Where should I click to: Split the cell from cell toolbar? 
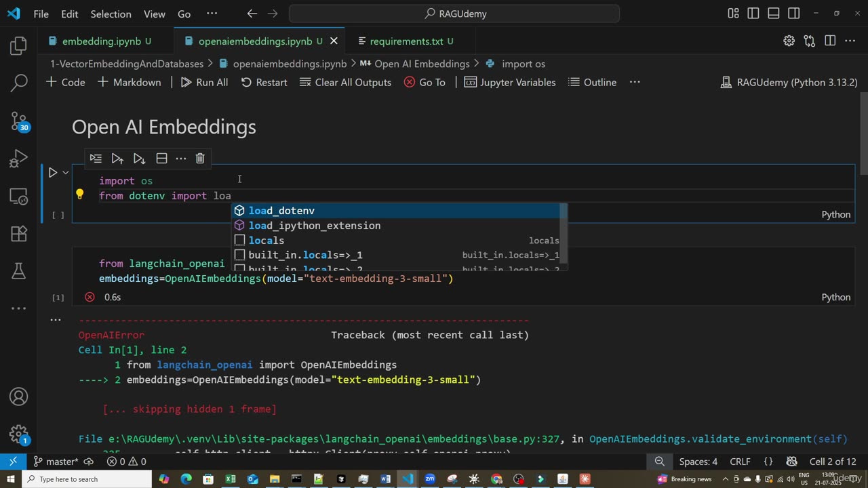(161, 159)
